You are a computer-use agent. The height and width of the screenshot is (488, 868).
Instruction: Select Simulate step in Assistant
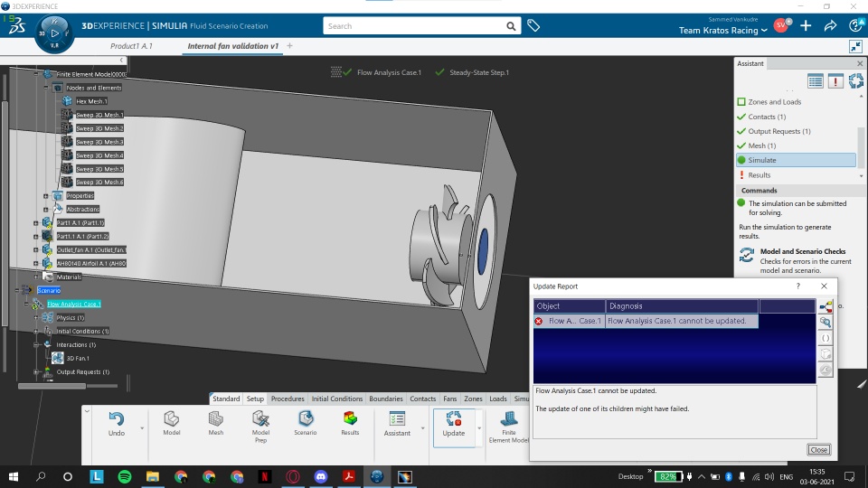[796, 160]
